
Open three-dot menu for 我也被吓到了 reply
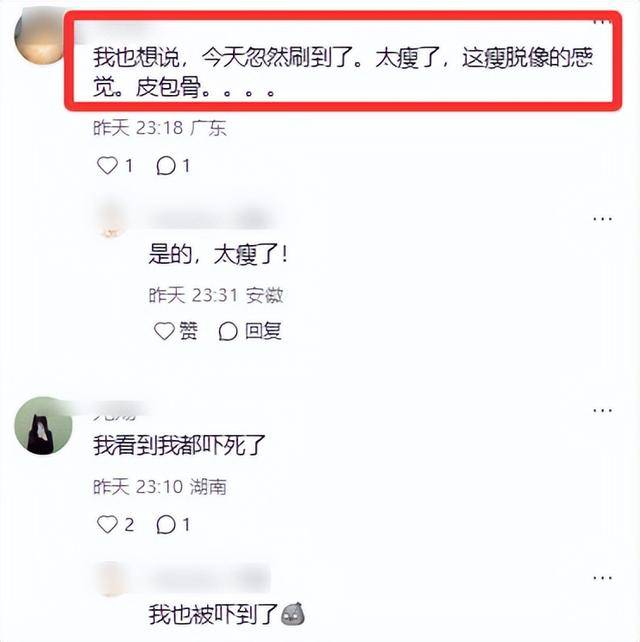[602, 578]
